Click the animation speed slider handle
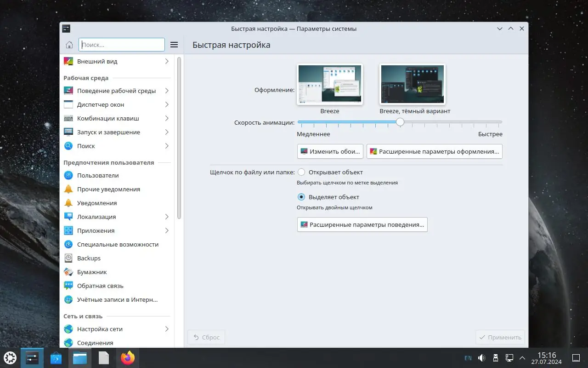This screenshot has height=368, width=588. 400,122
